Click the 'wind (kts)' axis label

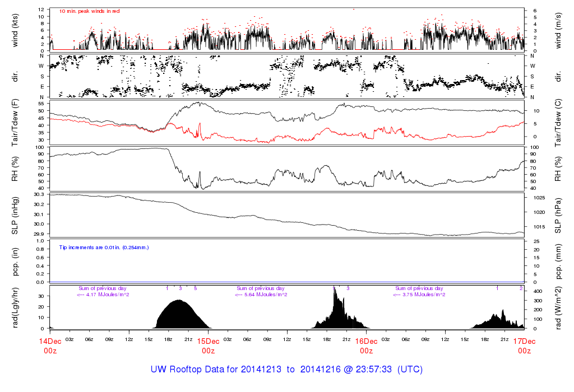tap(15, 30)
